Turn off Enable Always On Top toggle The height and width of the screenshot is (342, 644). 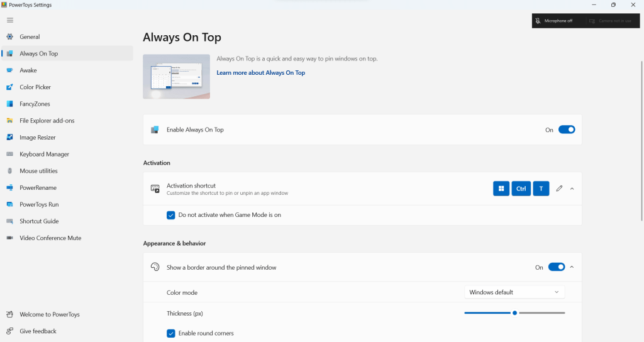tap(567, 130)
